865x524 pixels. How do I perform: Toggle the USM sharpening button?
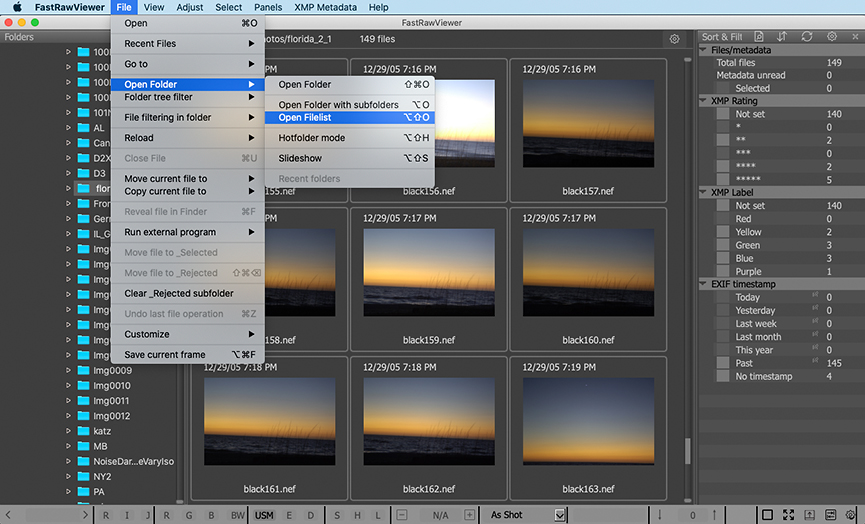[264, 515]
